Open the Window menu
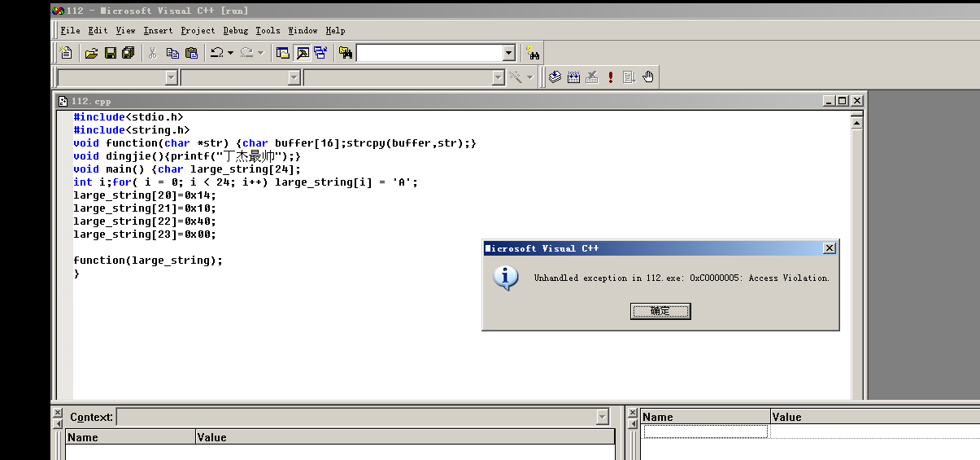Screen dimensions: 980x460 (x=303, y=30)
